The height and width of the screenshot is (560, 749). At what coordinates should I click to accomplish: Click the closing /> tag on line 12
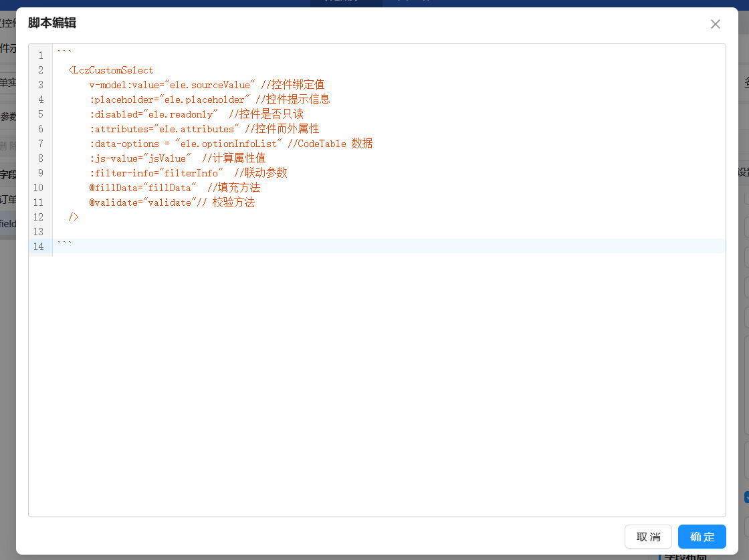pos(73,217)
